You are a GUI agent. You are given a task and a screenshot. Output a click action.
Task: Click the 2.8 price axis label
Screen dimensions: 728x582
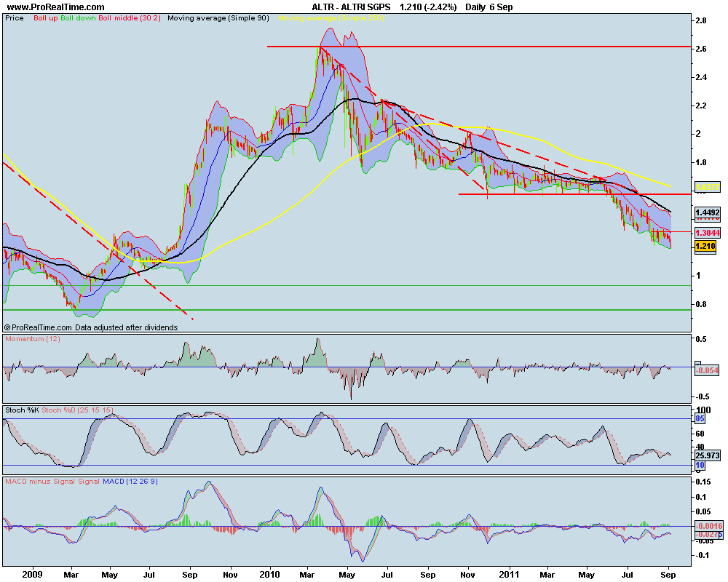pos(701,20)
